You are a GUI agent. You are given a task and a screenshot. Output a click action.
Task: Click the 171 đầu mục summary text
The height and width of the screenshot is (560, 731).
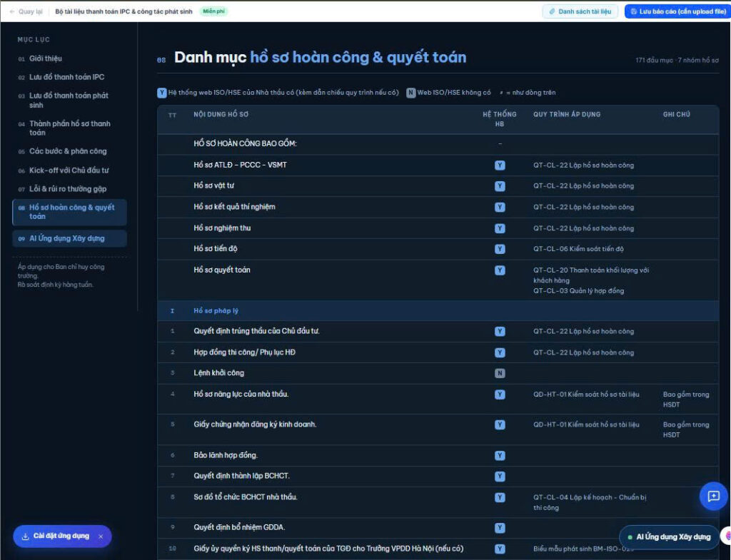[677, 60]
